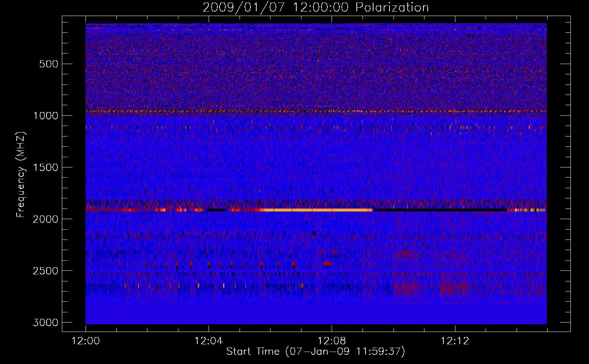Click the 1500 frequency tick label
Image resolution: width=589 pixels, height=364 pixels.
click(46, 167)
